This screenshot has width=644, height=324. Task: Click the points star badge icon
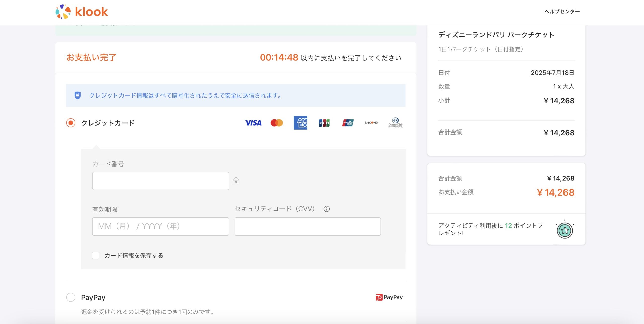(x=565, y=230)
